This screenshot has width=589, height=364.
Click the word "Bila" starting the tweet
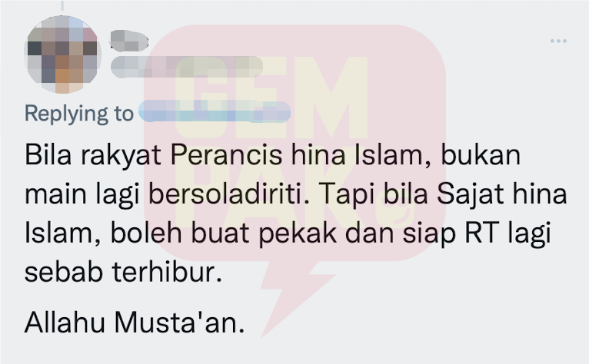pyautogui.click(x=48, y=154)
